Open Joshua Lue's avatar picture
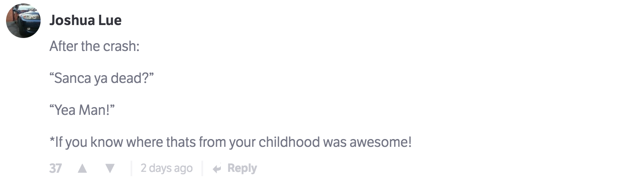Screen dimensions: 644x190 tap(23, 21)
